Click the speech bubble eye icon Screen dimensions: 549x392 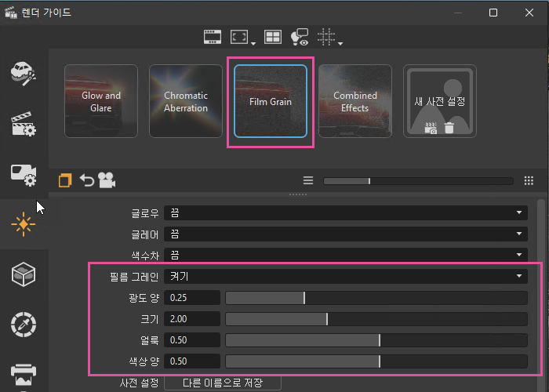pyautogui.click(x=300, y=37)
